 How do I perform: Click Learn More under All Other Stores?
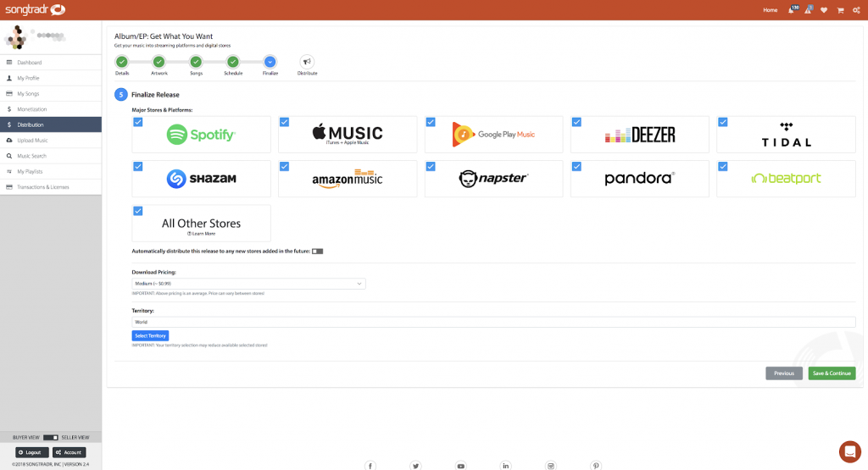click(x=201, y=234)
